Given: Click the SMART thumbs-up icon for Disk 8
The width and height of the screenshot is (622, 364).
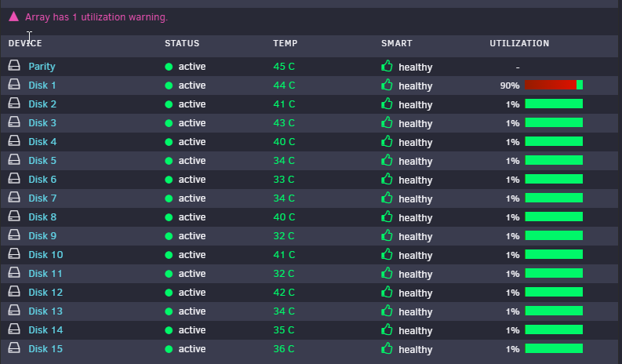Looking at the screenshot, I should coord(387,217).
